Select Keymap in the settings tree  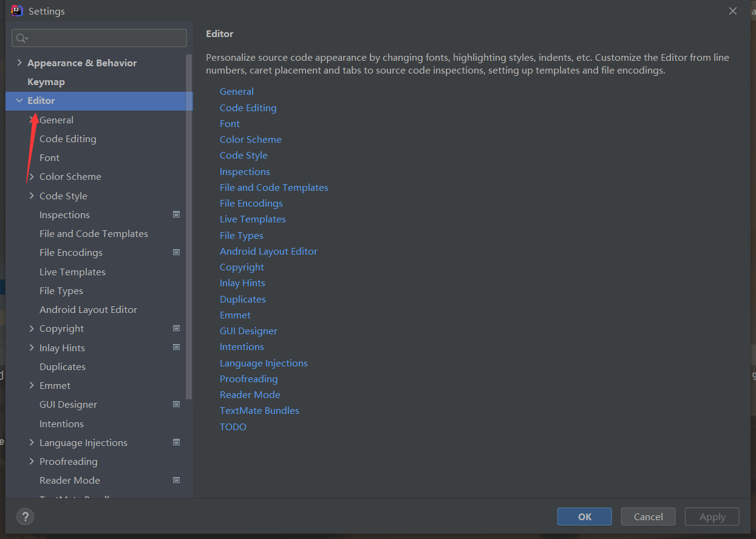46,81
